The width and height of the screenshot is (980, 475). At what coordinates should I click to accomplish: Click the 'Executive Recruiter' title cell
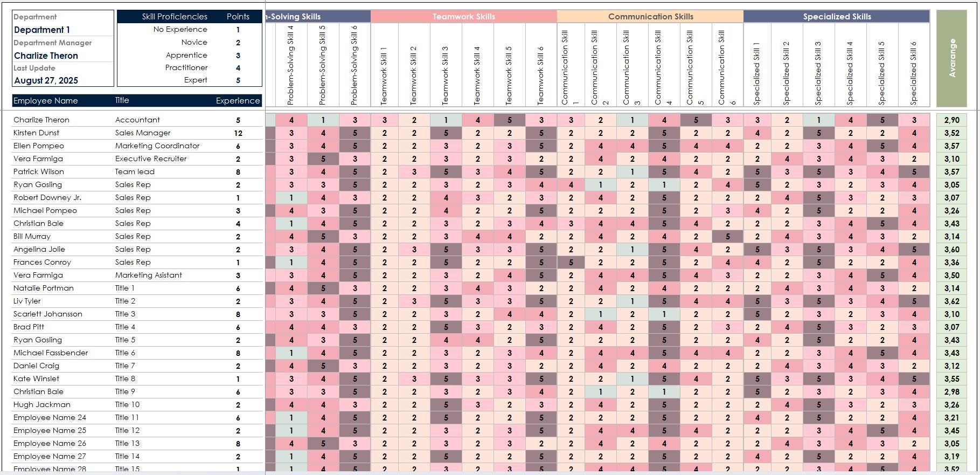click(151, 159)
